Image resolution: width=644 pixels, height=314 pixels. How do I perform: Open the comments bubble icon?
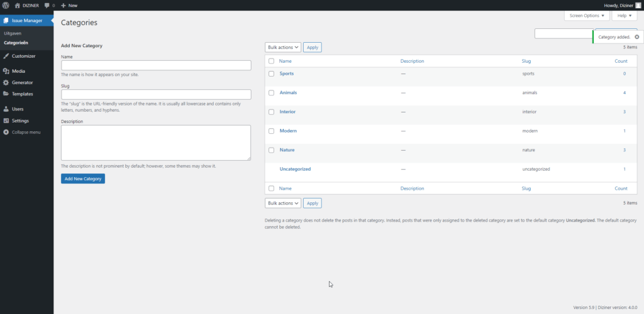pos(47,5)
